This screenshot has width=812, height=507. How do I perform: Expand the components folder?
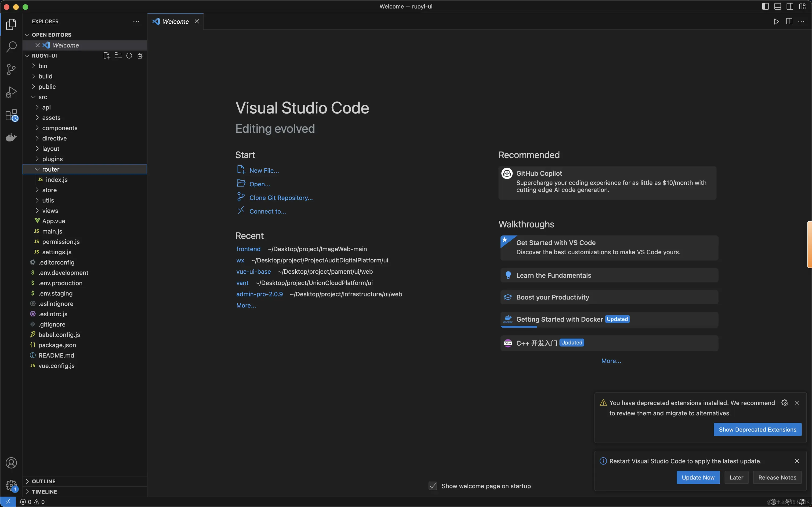tap(60, 128)
